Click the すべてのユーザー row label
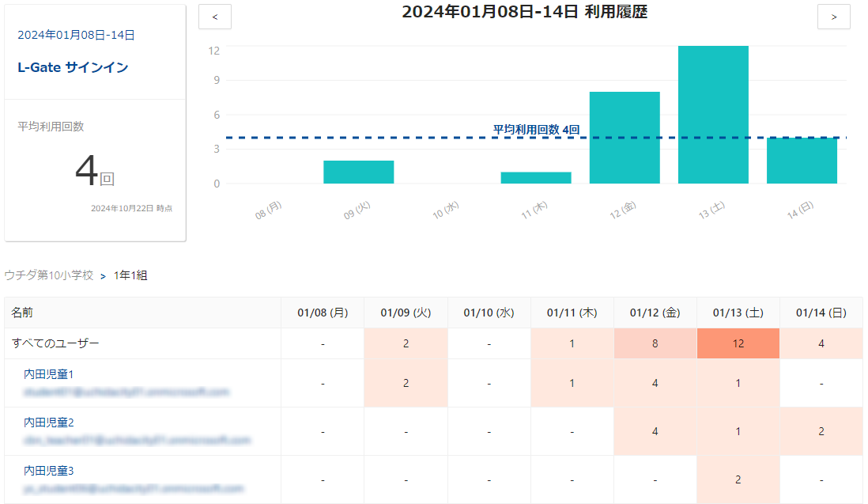 tap(55, 343)
